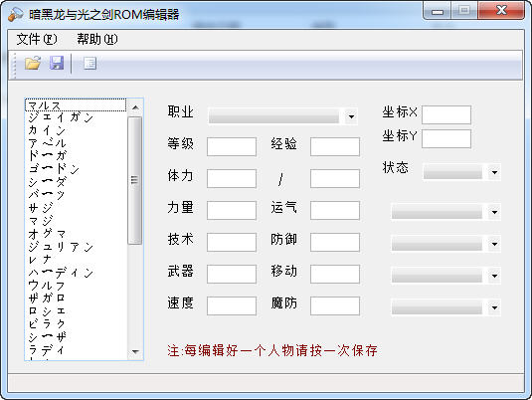Select シーダ in the character list

[76, 182]
